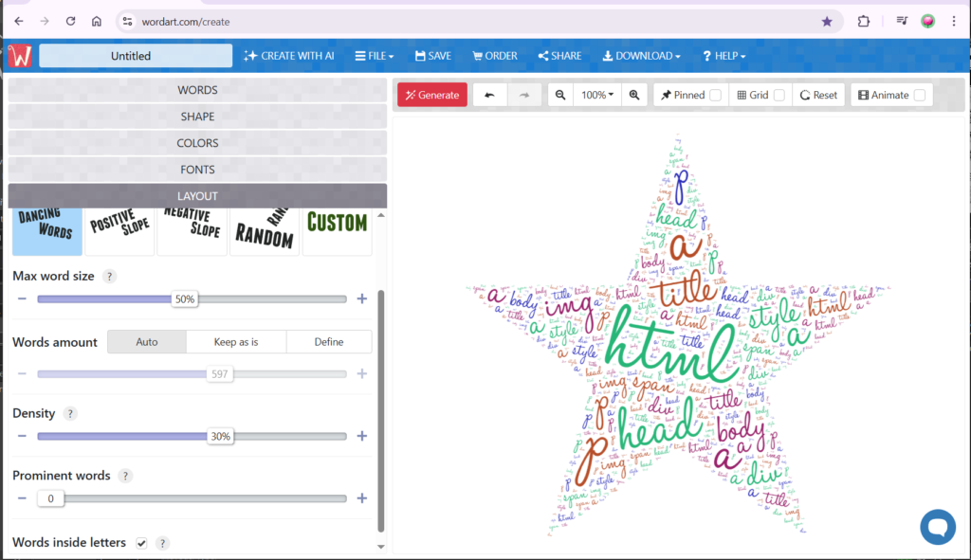Click the help icon beside Density
The height and width of the screenshot is (560, 971).
(70, 414)
